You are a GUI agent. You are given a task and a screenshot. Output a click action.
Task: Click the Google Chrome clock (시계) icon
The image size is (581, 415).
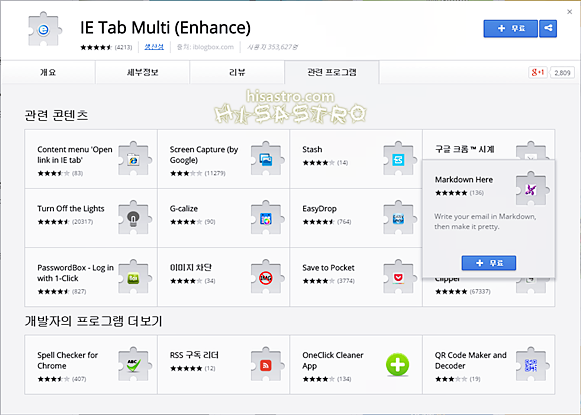pos(531,150)
